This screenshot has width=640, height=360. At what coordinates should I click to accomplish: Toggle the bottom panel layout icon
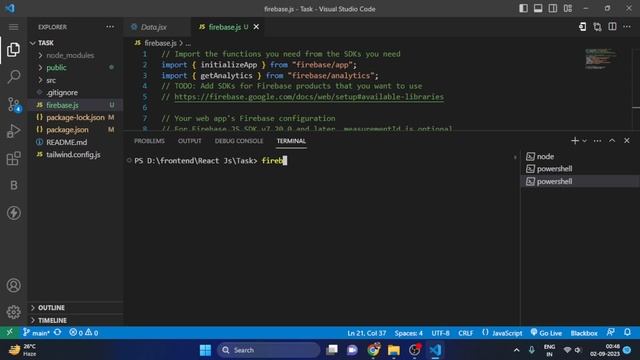point(538,9)
